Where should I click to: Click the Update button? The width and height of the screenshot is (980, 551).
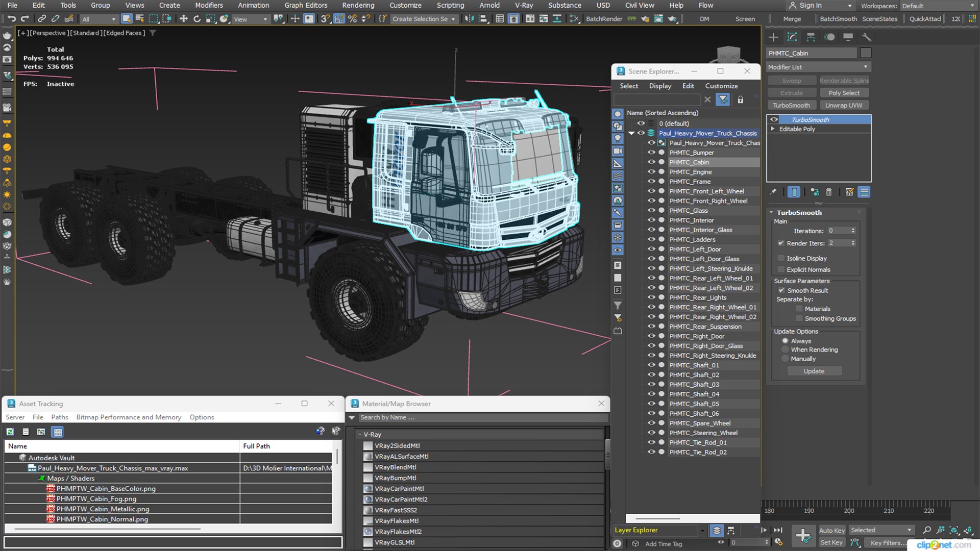pos(814,371)
